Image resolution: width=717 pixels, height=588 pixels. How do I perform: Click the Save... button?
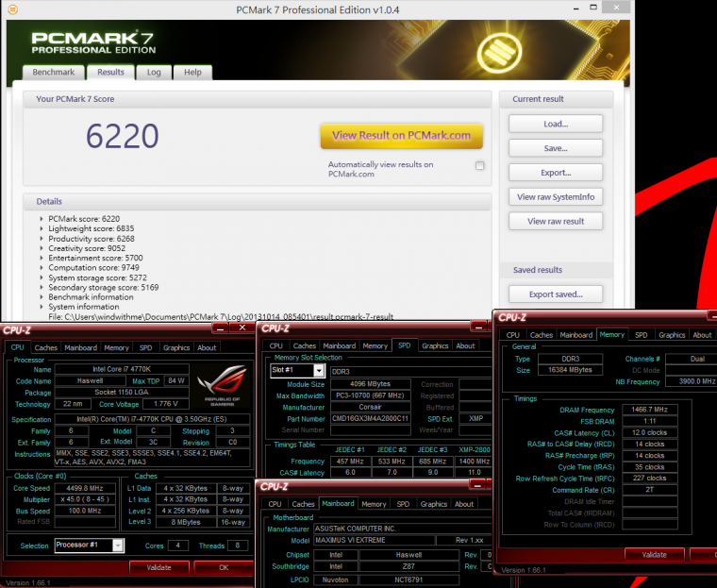[556, 148]
